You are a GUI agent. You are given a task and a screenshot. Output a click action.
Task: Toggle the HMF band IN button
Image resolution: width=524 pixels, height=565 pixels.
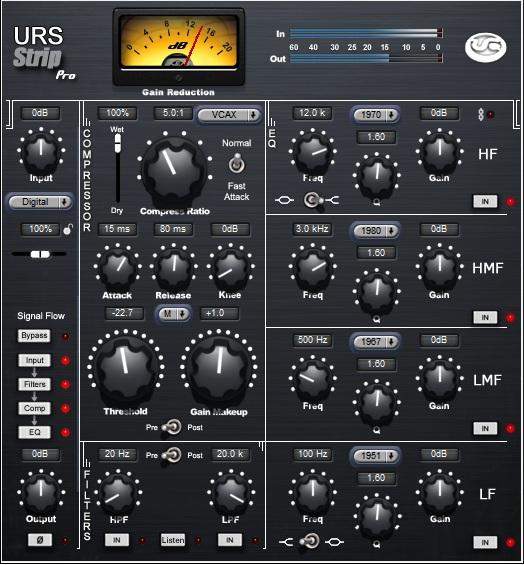pos(485,317)
